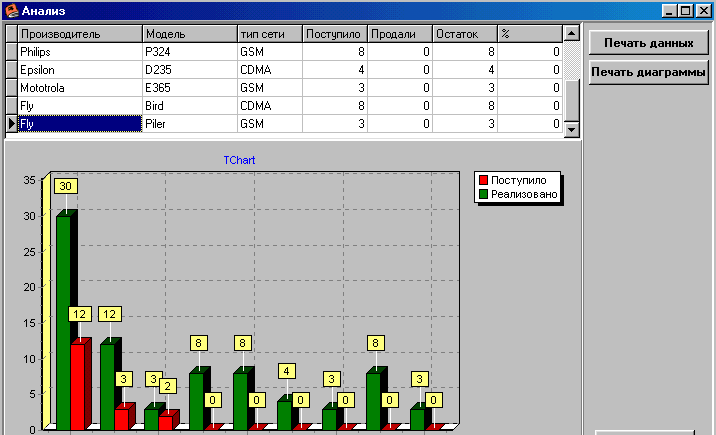Click the GSM cell in the Philips row
Image resolution: width=716 pixels, height=435 pixels.
pos(270,52)
